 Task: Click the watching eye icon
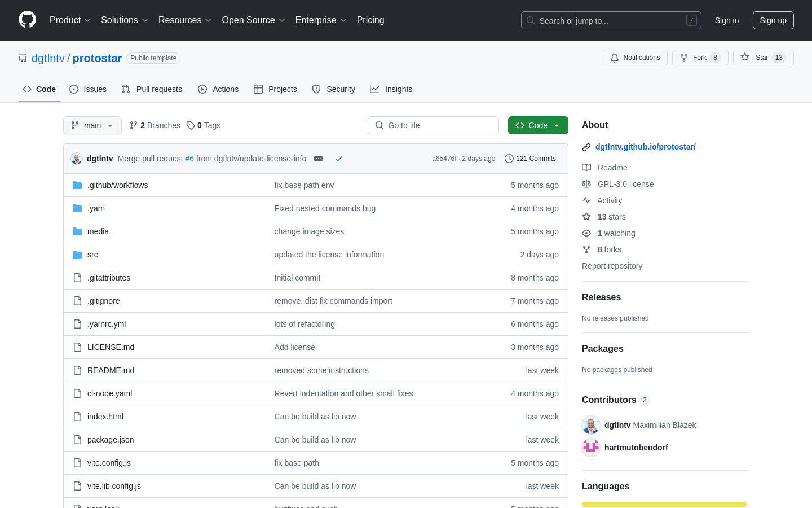[586, 233]
